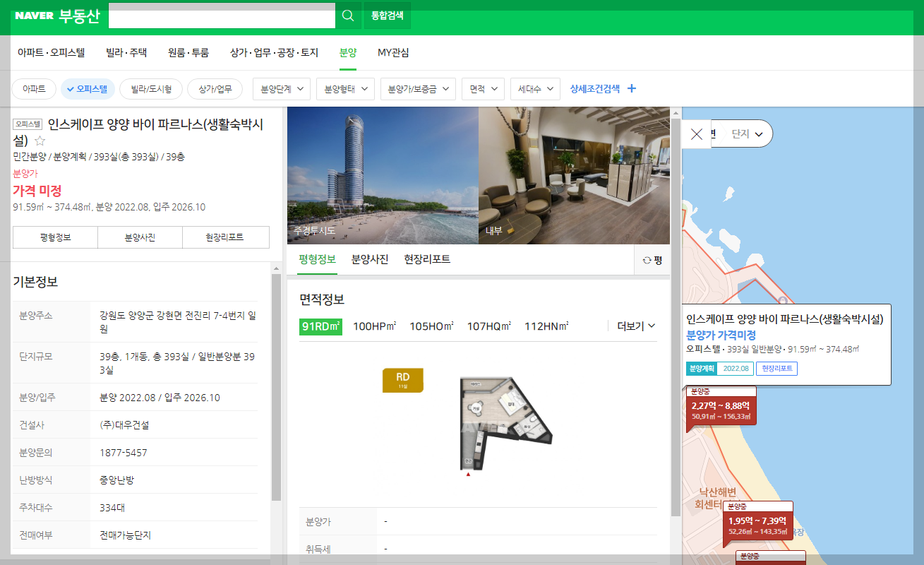Viewport: 924px width, 565px height.
Task: Click the 면적정보 section heading
Action: tap(322, 299)
